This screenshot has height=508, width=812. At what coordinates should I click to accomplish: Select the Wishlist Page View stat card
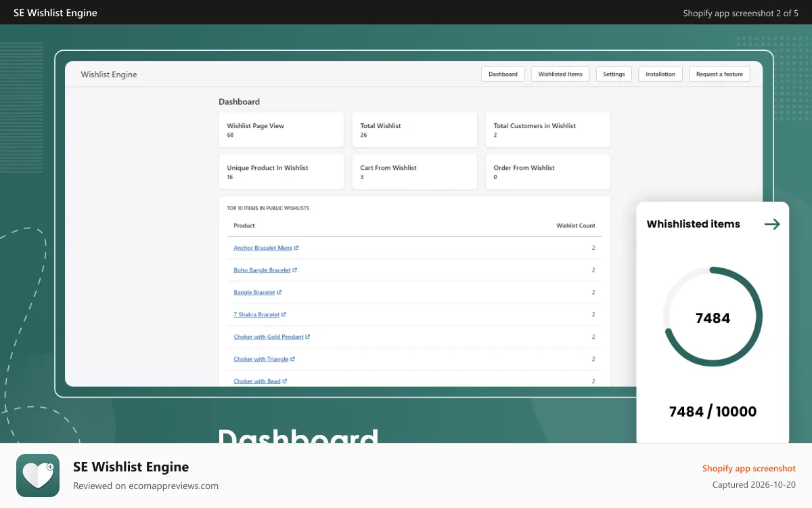point(281,130)
